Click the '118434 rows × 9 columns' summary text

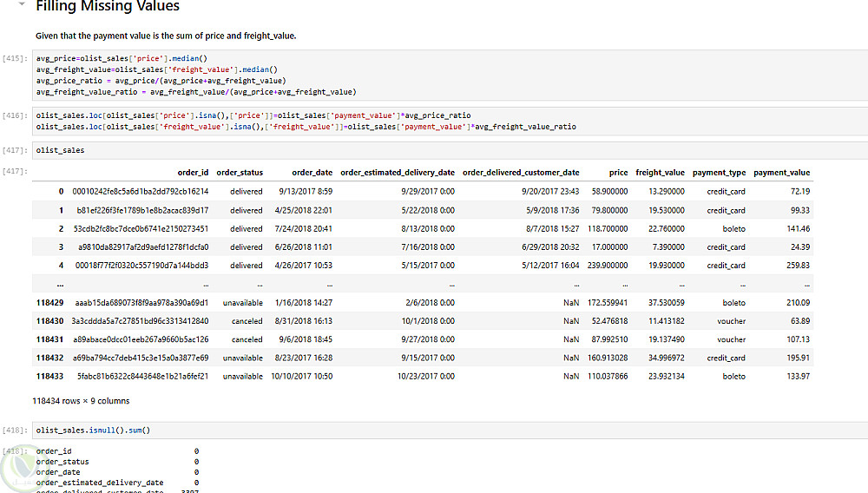click(81, 401)
